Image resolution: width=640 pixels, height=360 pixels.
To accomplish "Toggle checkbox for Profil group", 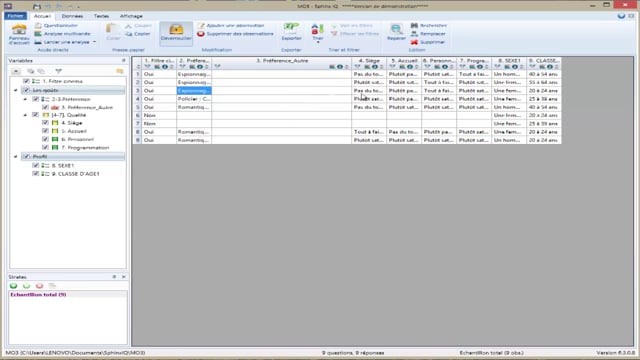I will [27, 156].
